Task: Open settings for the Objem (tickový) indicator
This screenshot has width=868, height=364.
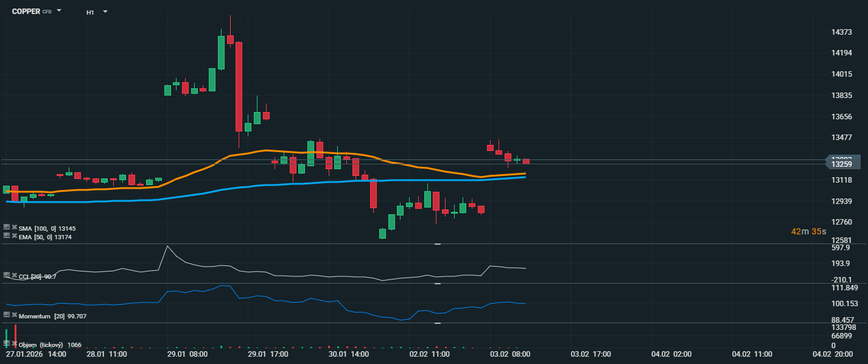Action: 6,343
